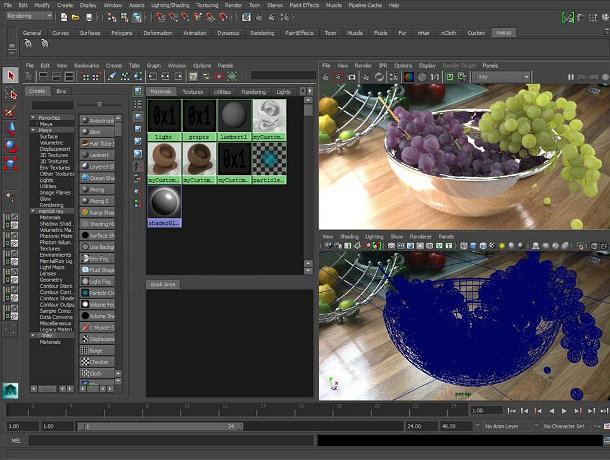The width and height of the screenshot is (610, 460).
Task: Open the Polygons shelf tab
Action: [120, 33]
